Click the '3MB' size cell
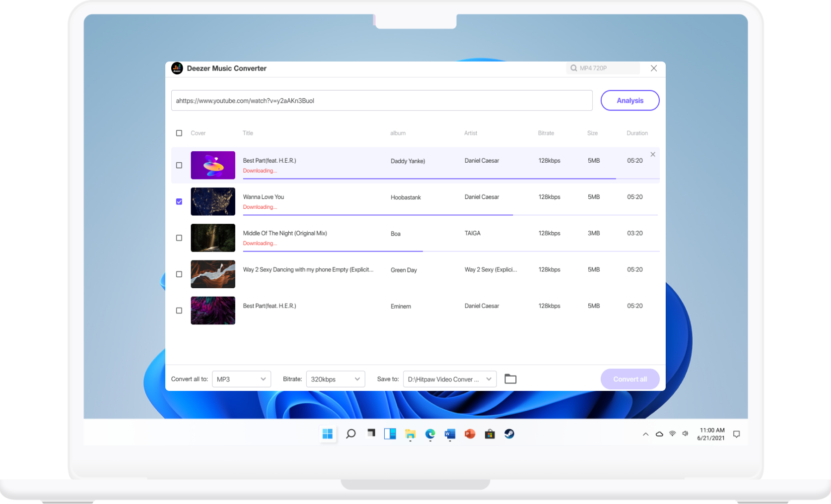This screenshot has width=831, height=504. pos(594,233)
